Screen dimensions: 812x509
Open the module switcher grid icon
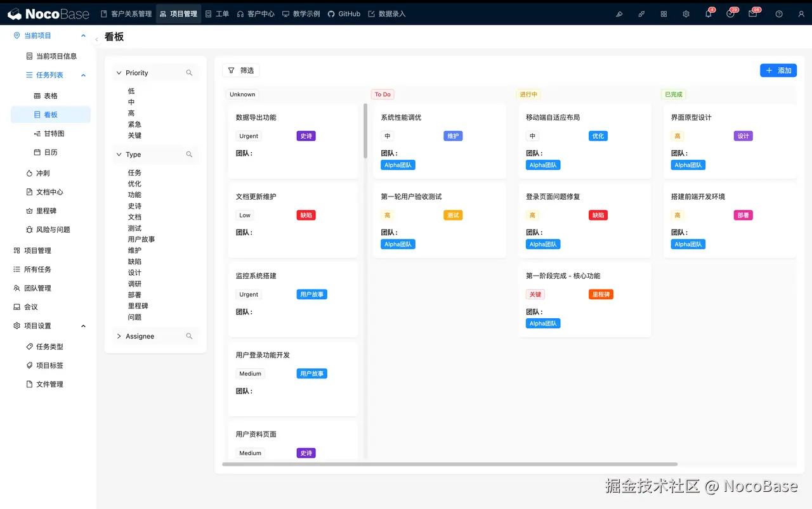664,13
